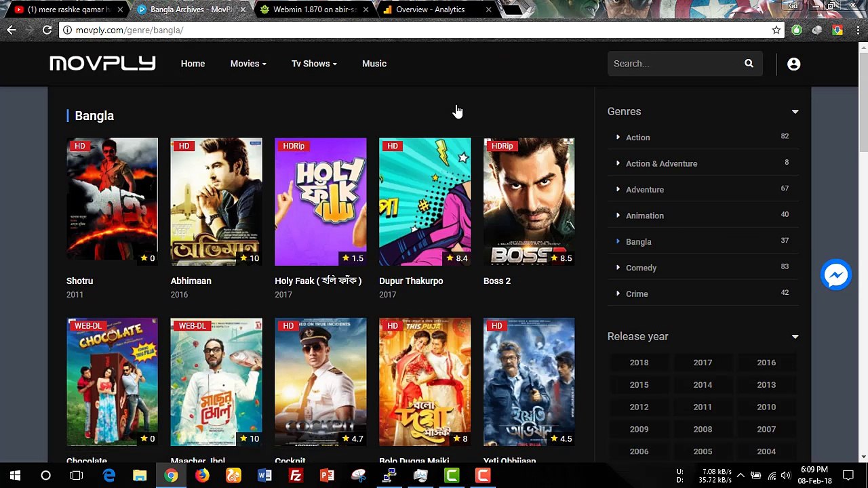The image size is (868, 488).
Task: Filter by release year 2016
Action: point(766,363)
